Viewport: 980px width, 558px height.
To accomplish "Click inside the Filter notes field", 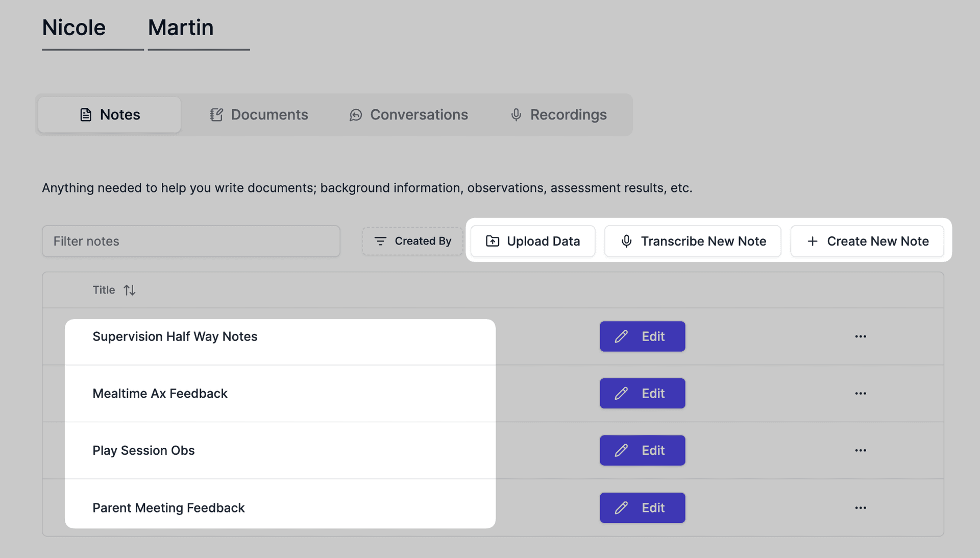I will [x=191, y=240].
